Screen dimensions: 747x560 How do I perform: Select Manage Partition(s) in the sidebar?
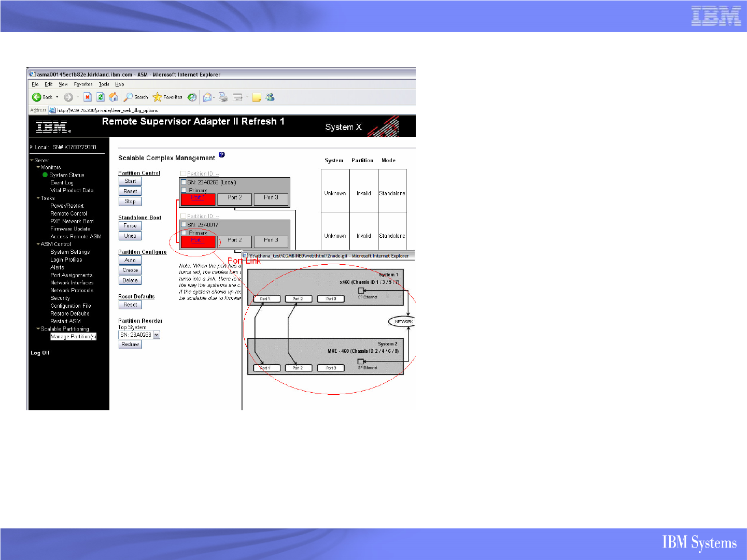point(73,337)
